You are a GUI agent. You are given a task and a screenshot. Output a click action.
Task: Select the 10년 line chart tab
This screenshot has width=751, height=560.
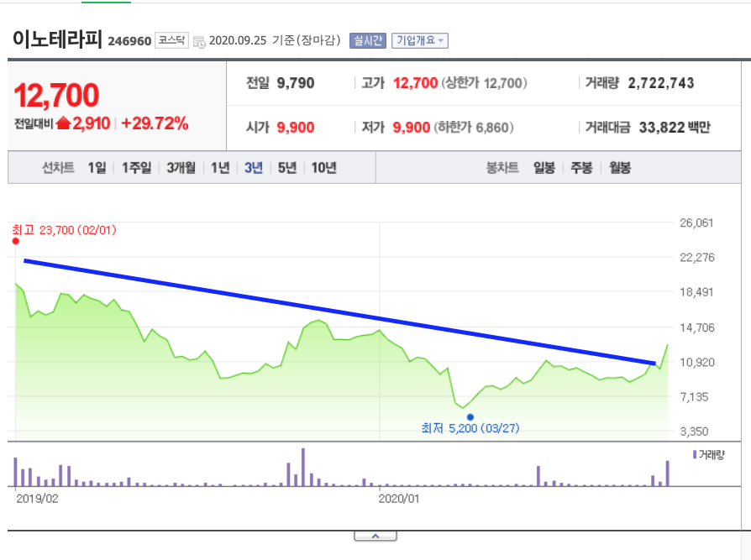point(323,168)
